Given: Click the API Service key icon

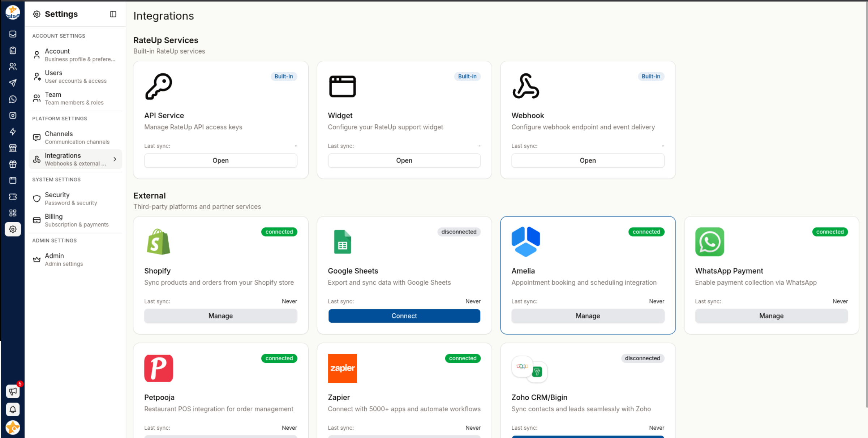Looking at the screenshot, I should click(x=159, y=86).
